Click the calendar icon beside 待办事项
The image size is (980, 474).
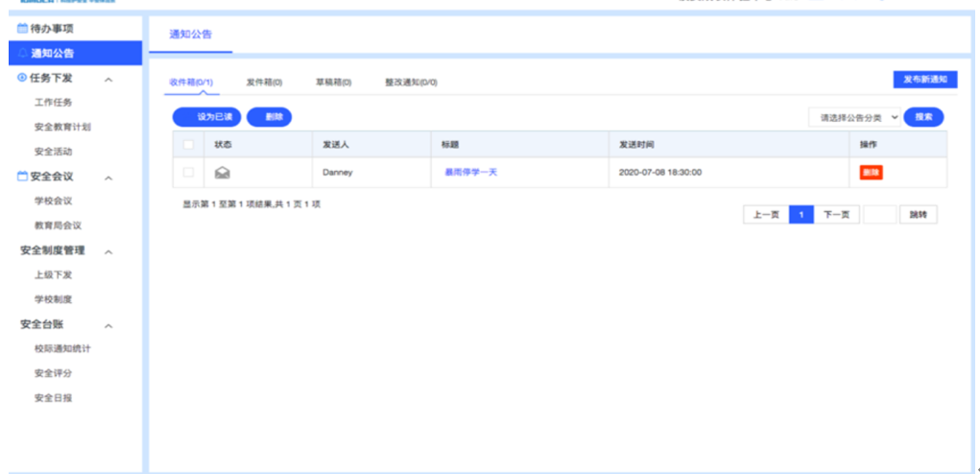pyautogui.click(x=22, y=28)
